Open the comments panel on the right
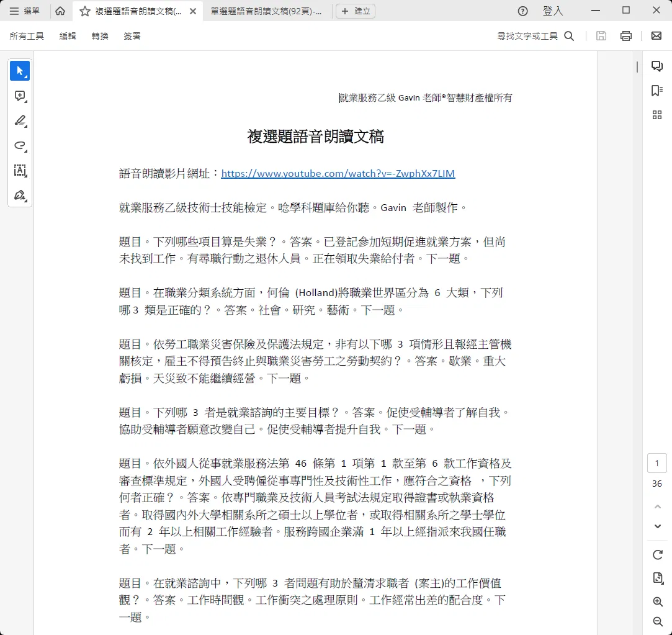Image resolution: width=672 pixels, height=635 pixels. coord(657,66)
